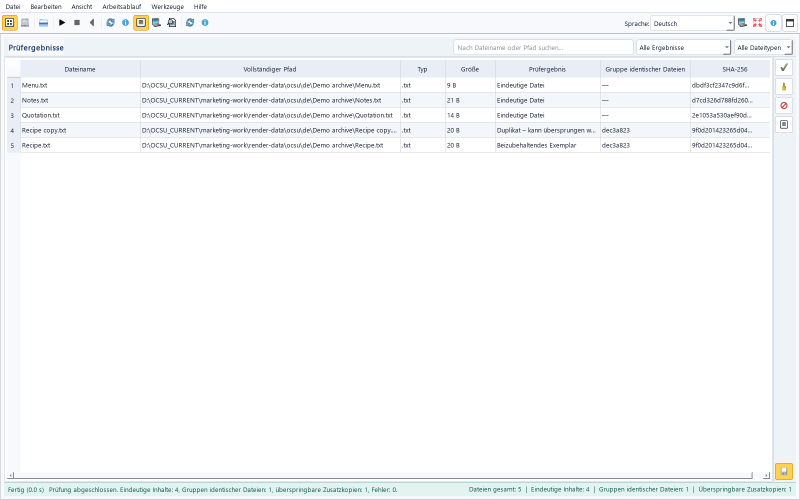
Task: Toggle the highlighted square-frame toolbar icon
Action: coord(141,22)
